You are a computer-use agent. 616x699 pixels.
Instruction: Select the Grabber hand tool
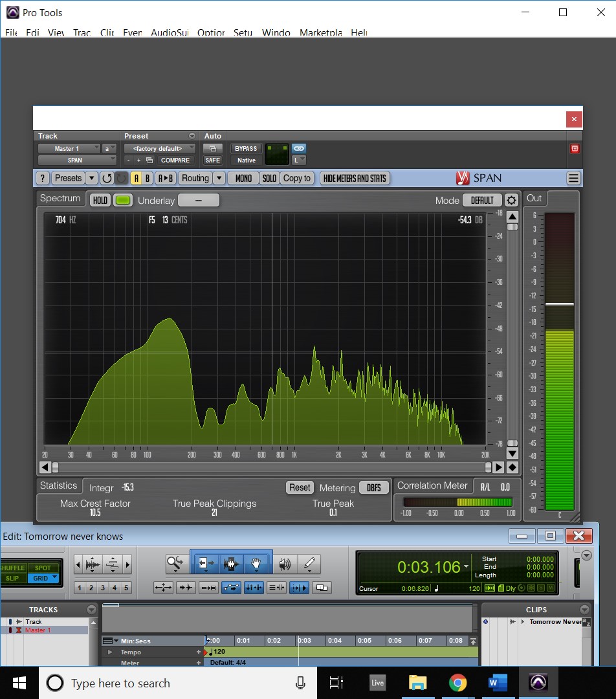(256, 564)
